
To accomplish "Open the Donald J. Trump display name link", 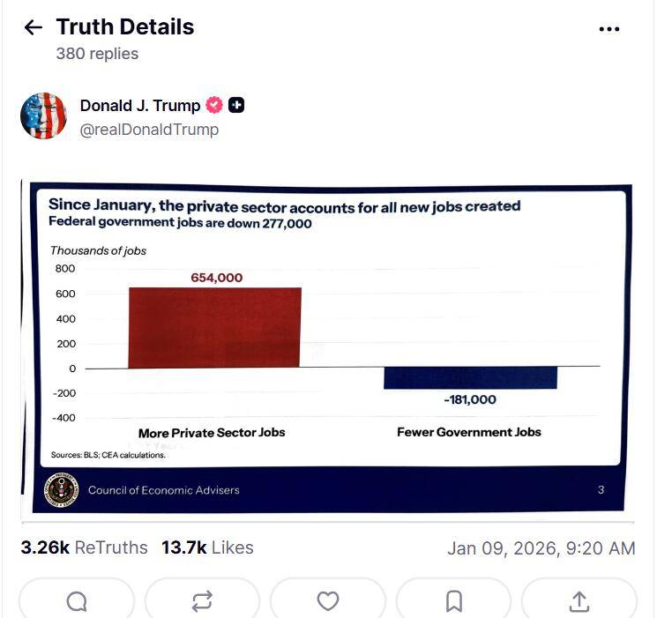I will pyautogui.click(x=139, y=106).
